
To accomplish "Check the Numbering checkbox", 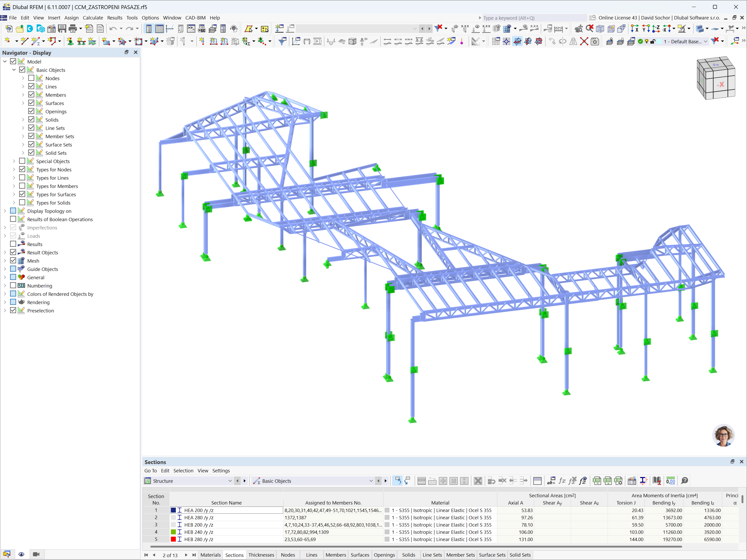I will (x=13, y=285).
